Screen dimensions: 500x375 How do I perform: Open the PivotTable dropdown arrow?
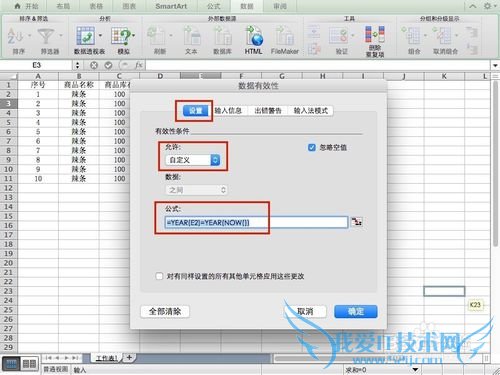tap(100, 35)
